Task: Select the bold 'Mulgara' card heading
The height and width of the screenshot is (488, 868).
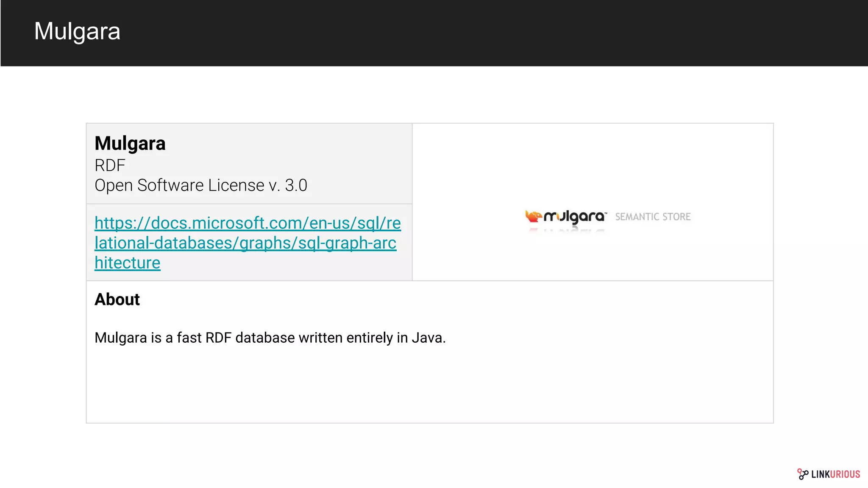Action: (130, 143)
